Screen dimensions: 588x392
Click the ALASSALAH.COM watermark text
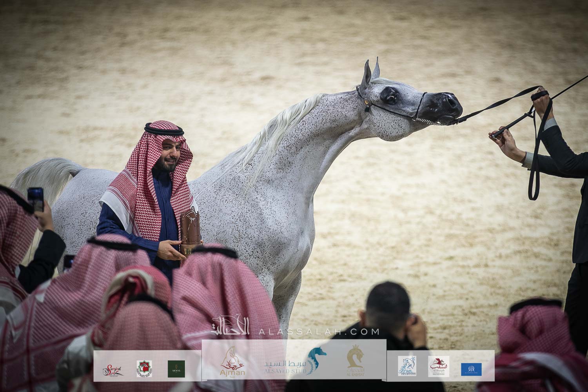pos(318,332)
